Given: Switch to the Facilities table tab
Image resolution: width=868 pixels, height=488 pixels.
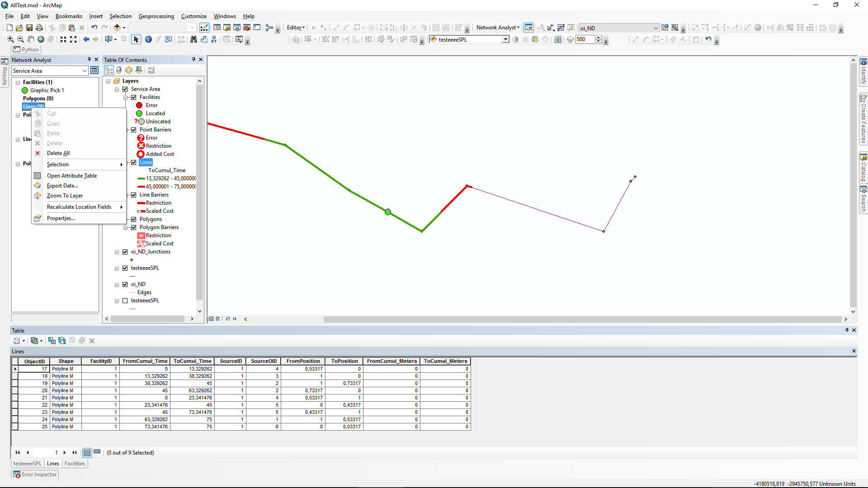Looking at the screenshot, I should coord(75,464).
